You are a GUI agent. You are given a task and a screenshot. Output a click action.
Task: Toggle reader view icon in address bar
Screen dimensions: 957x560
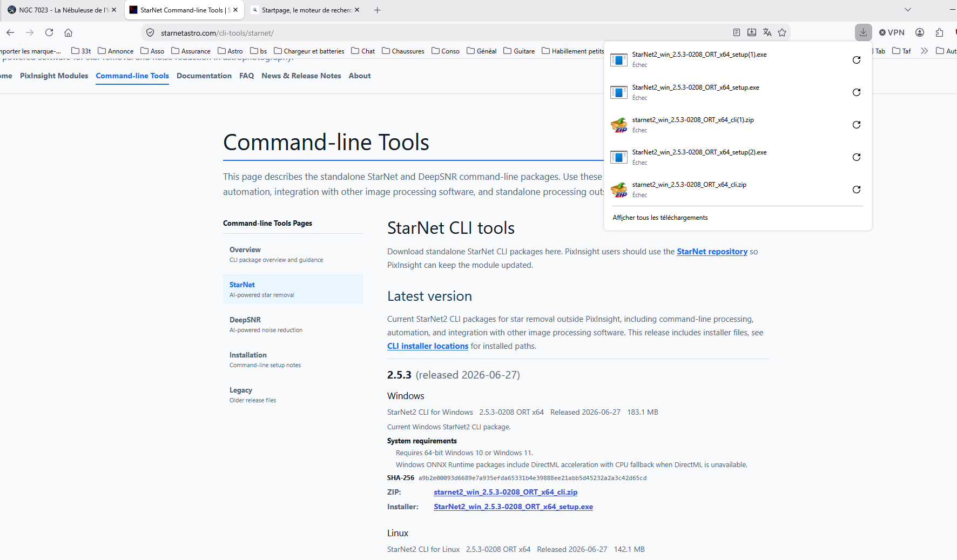[x=736, y=32]
